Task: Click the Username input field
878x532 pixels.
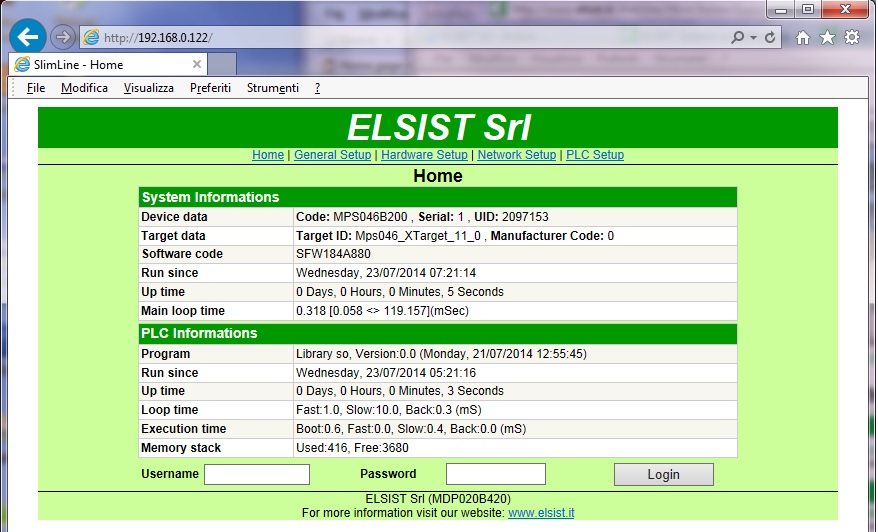Action: point(257,474)
